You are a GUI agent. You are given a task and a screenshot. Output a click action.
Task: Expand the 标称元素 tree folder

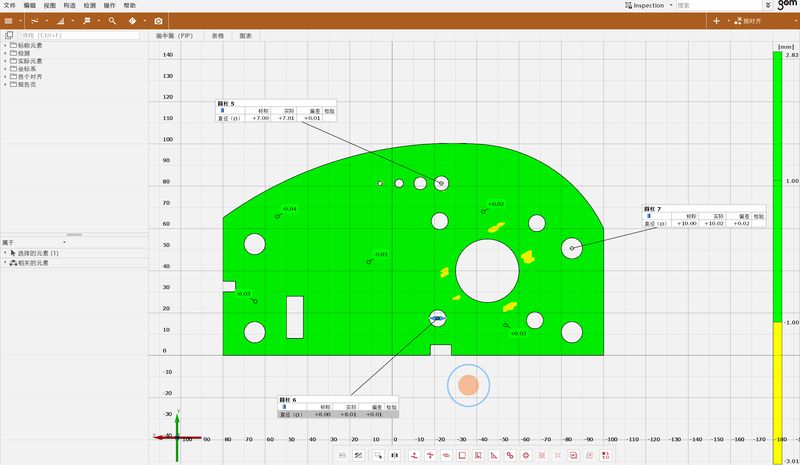(x=5, y=45)
